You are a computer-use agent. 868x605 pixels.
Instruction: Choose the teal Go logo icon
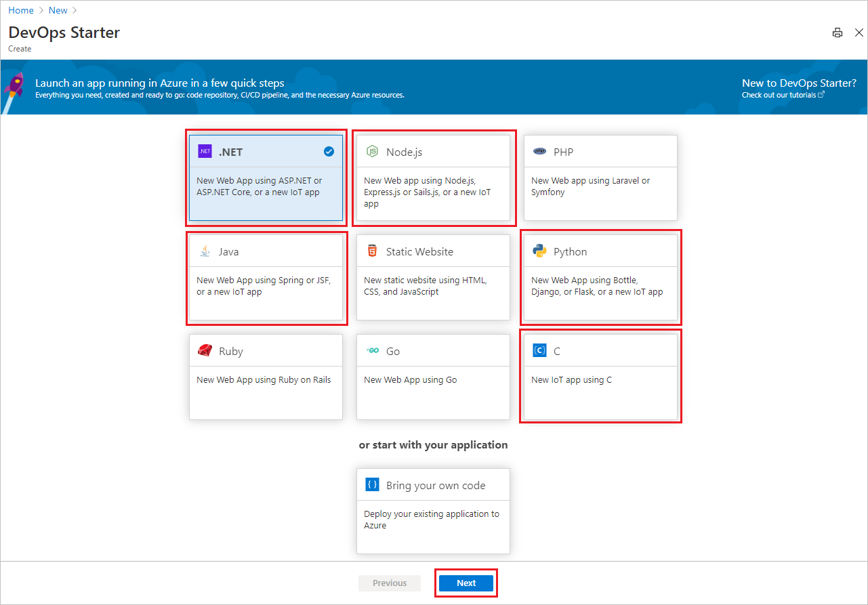[372, 351]
